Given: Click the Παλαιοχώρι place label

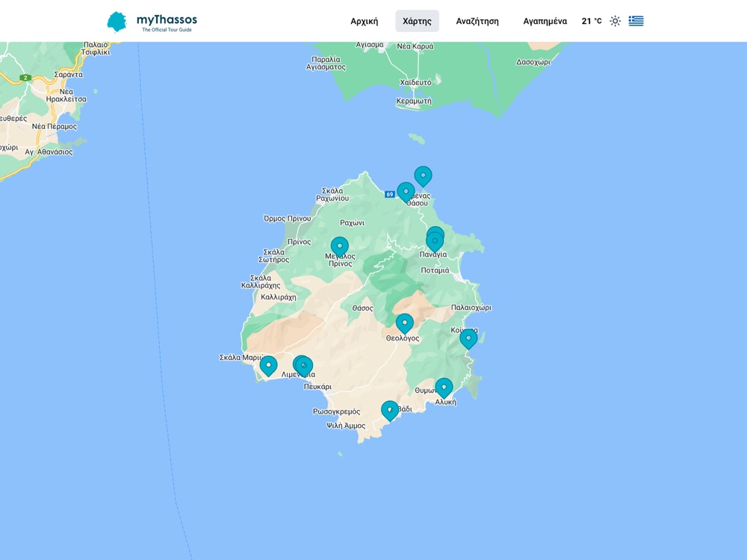Looking at the screenshot, I should 471,308.
